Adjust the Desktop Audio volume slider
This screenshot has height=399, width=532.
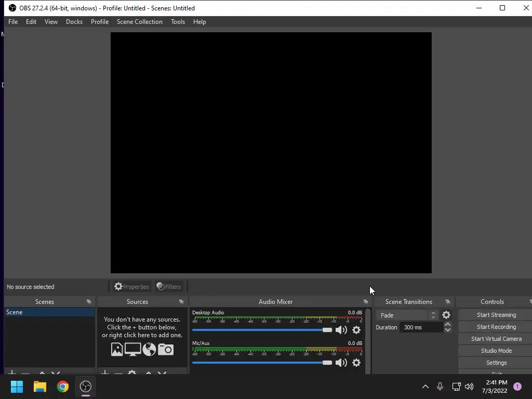point(262,330)
